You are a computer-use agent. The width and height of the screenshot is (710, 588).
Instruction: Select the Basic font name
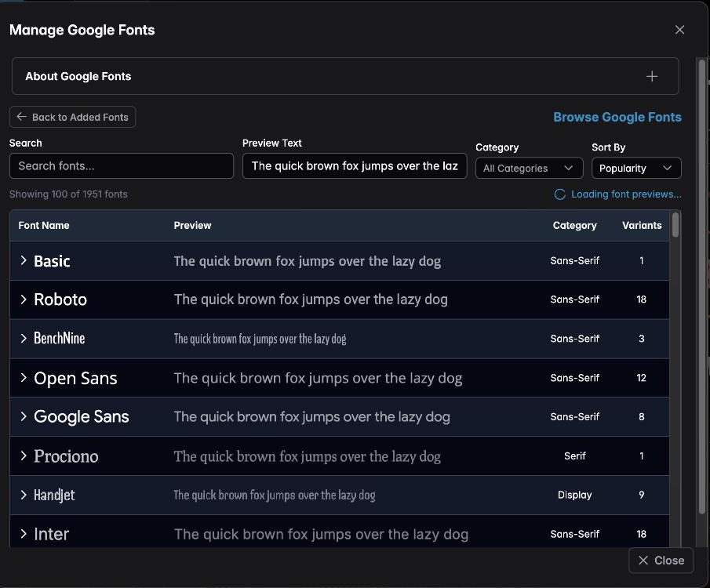tap(52, 261)
